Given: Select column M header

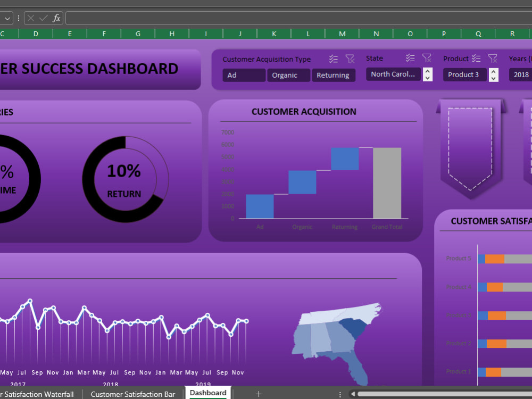Looking at the screenshot, I should pyautogui.click(x=342, y=34).
